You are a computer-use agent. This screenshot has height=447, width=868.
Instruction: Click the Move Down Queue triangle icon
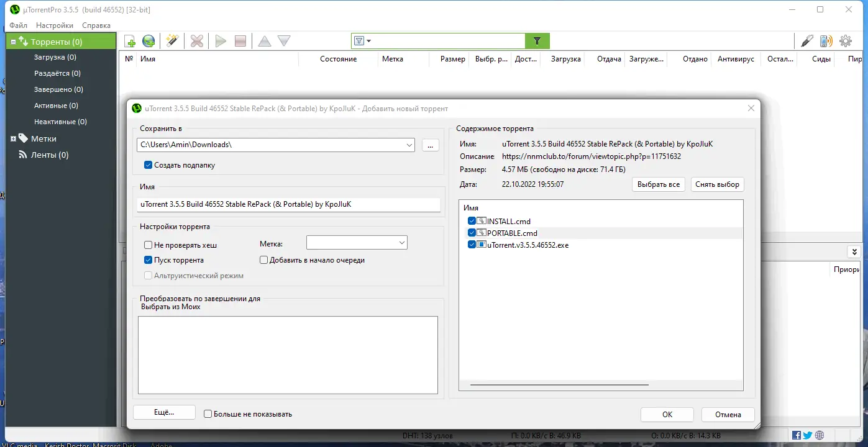click(284, 42)
